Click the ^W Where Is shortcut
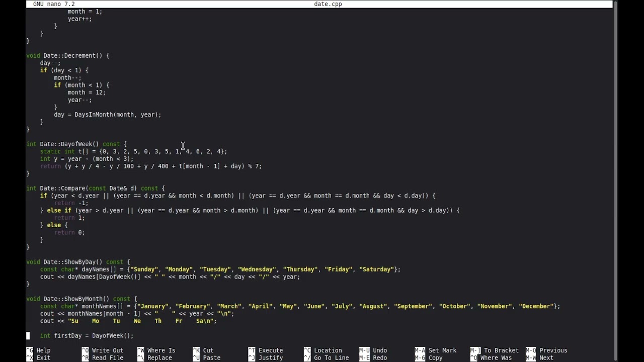The width and height of the screenshot is (644, 362). click(x=156, y=350)
